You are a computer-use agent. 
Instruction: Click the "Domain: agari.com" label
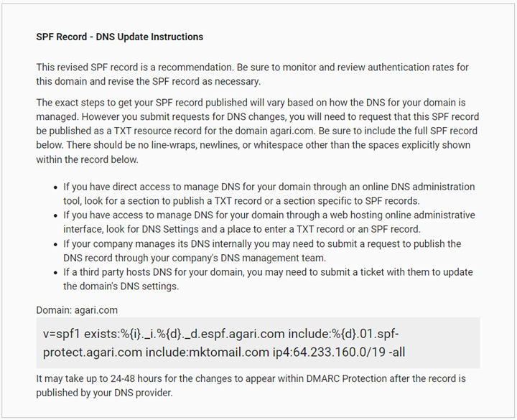pyautogui.click(x=77, y=310)
